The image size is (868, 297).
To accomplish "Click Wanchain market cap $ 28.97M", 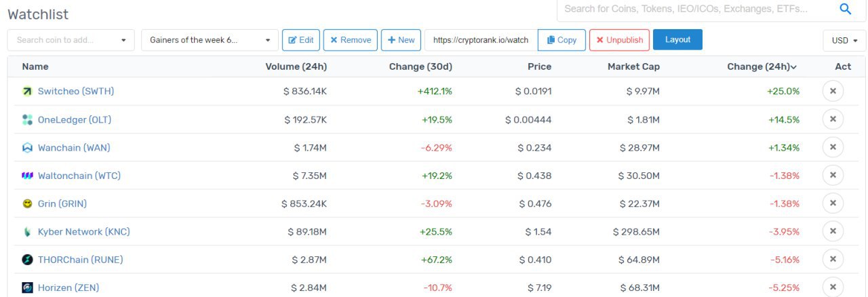I will point(639,148).
